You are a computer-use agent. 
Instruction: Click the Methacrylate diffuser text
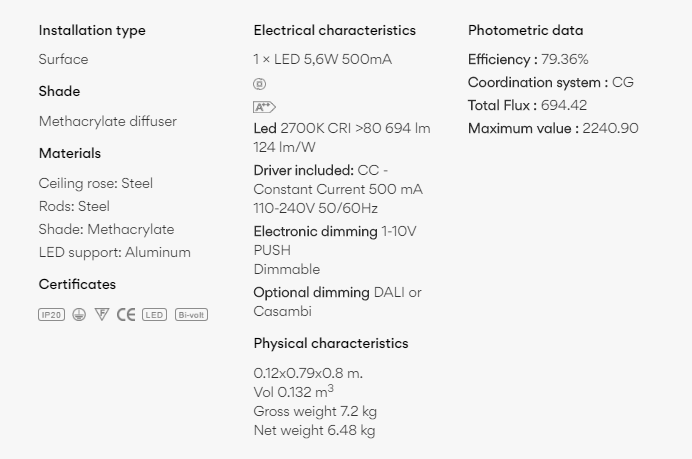pyautogui.click(x=108, y=121)
